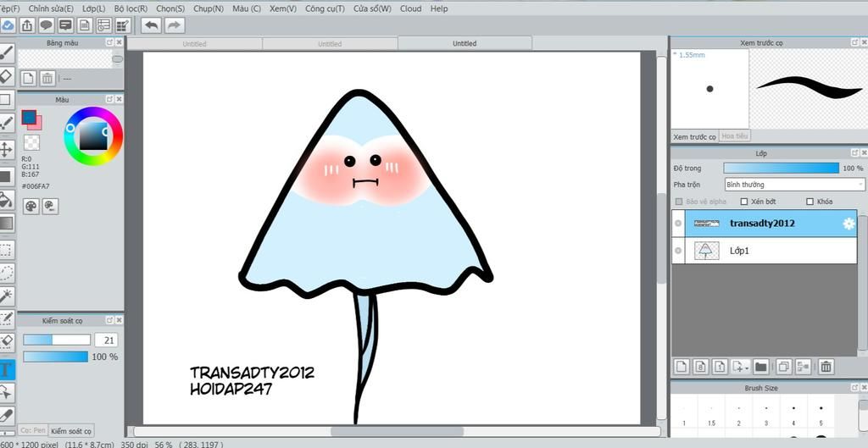Click the color palette icon under hex value

pyautogui.click(x=31, y=207)
